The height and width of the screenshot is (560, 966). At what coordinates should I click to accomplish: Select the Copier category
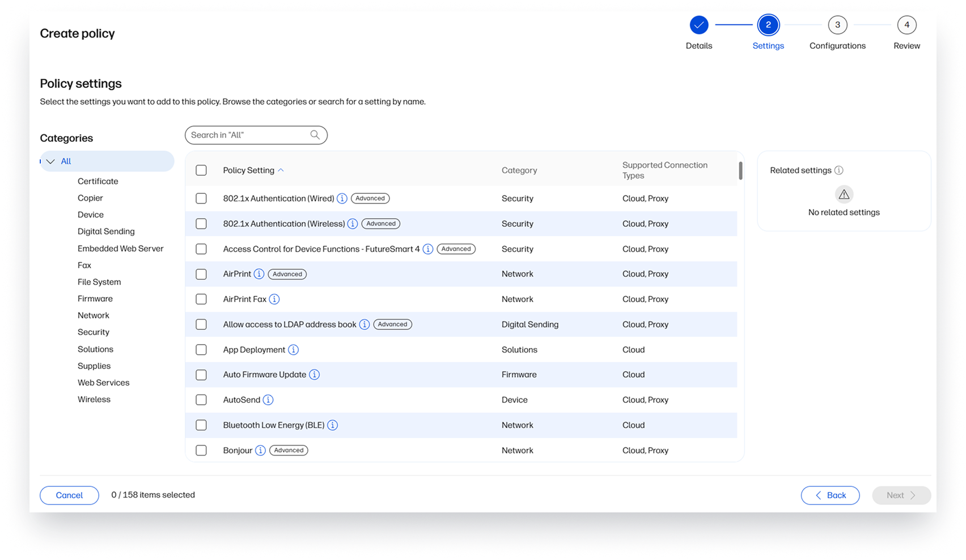coord(90,198)
